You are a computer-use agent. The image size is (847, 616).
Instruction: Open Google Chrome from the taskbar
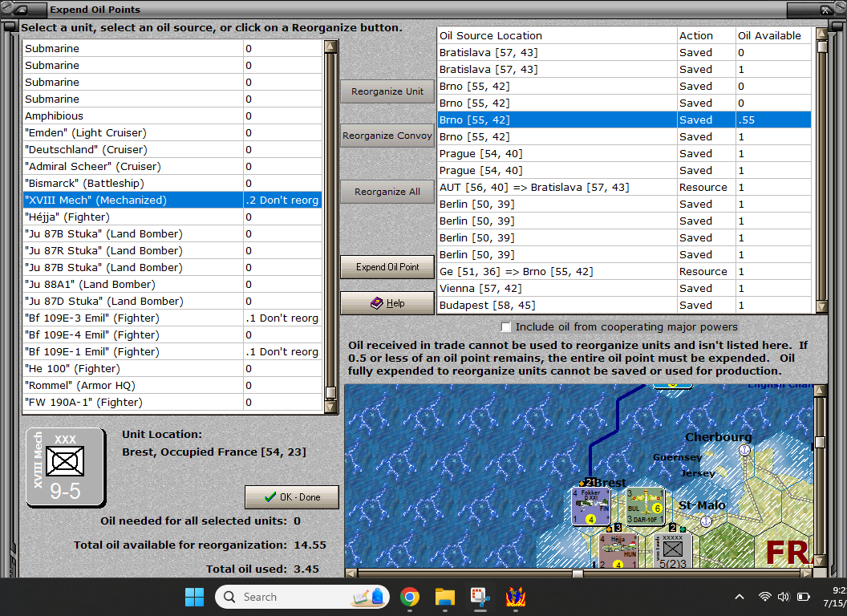pyautogui.click(x=410, y=597)
